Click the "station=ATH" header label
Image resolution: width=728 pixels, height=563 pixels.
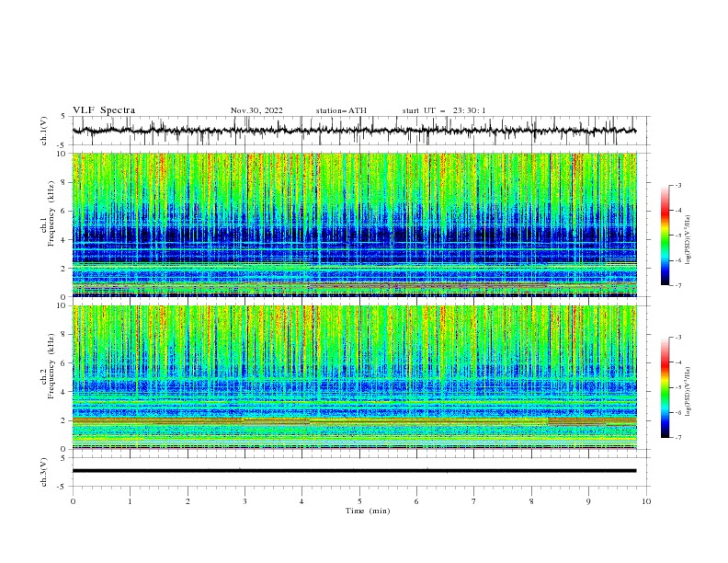[341, 110]
